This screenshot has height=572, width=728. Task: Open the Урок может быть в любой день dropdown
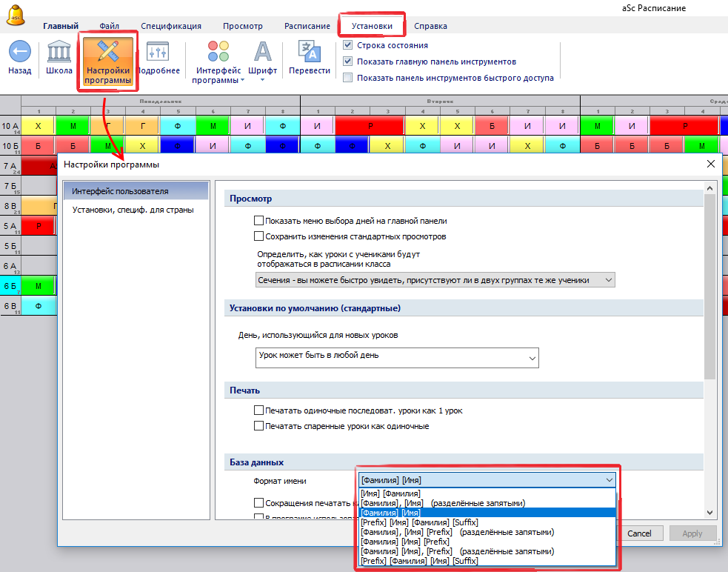[396, 357]
